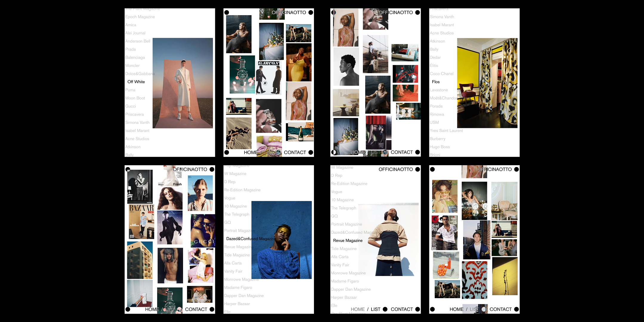This screenshot has width=644, height=322.
Task: Click the GQ Brad Pitt cover image
Action: tap(445, 233)
